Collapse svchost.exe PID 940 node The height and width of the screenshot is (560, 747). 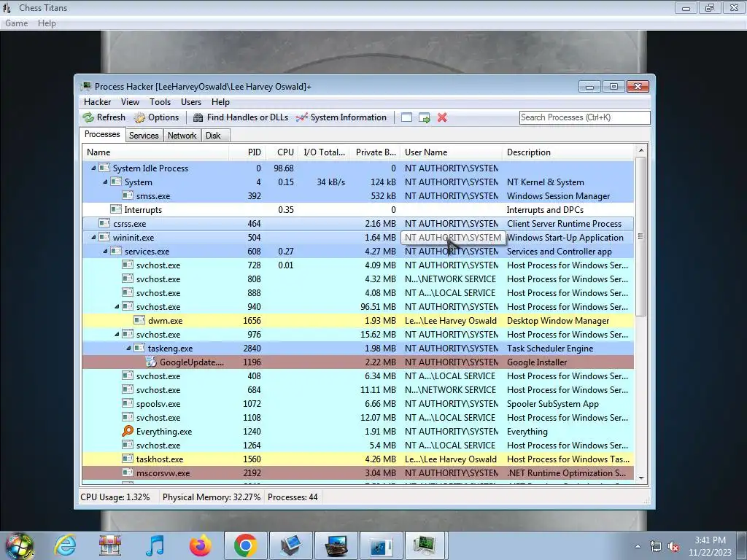(117, 307)
